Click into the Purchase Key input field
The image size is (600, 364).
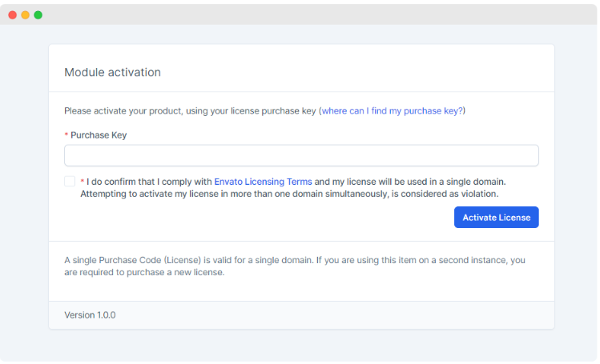click(x=301, y=155)
